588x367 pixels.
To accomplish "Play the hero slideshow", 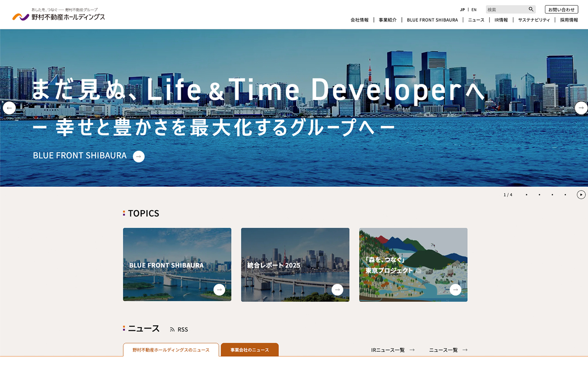I will [581, 195].
